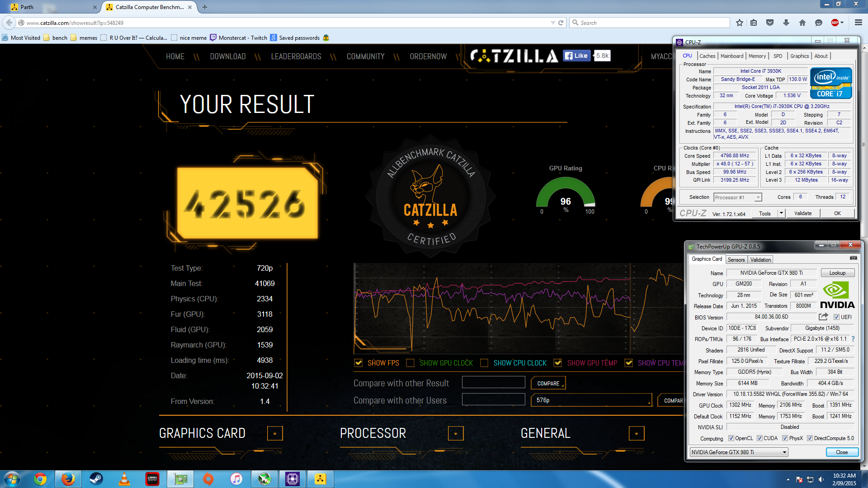Click the BIOS export arrow icon in GPU-Z
The width and height of the screenshot is (868, 488).
pos(823,317)
